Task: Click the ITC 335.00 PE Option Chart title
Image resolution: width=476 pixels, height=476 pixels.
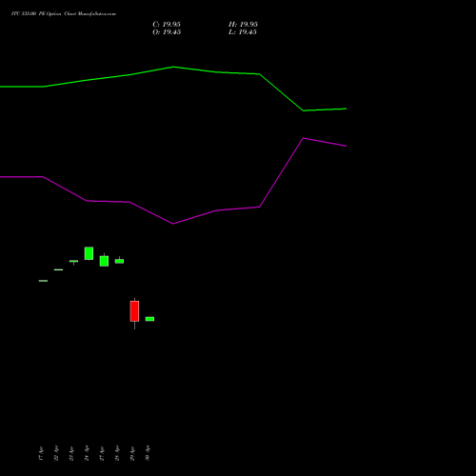Action: click(x=64, y=13)
